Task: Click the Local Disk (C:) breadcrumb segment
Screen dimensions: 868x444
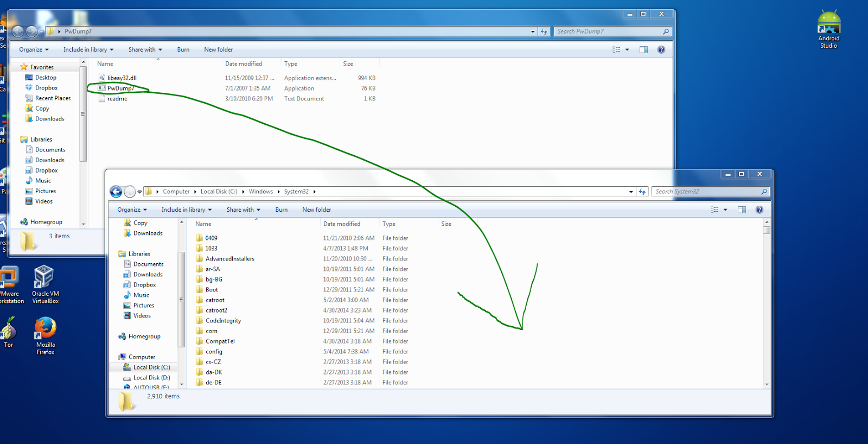Action: [x=219, y=192]
